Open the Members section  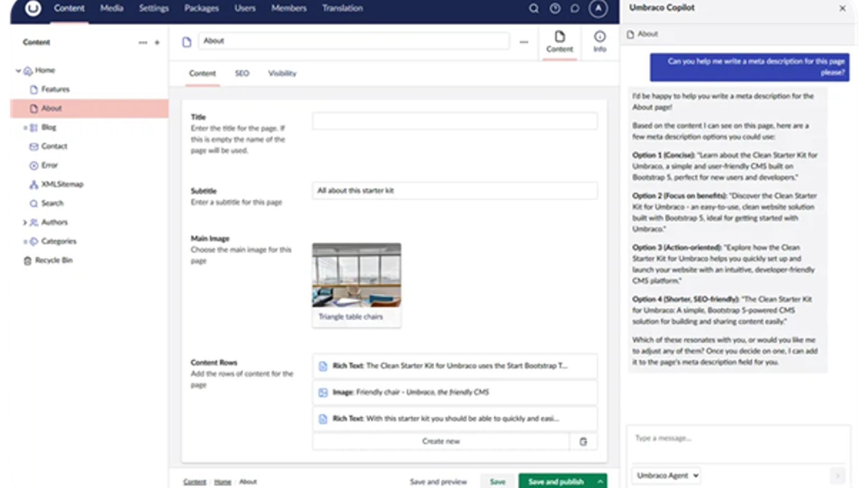pos(289,8)
